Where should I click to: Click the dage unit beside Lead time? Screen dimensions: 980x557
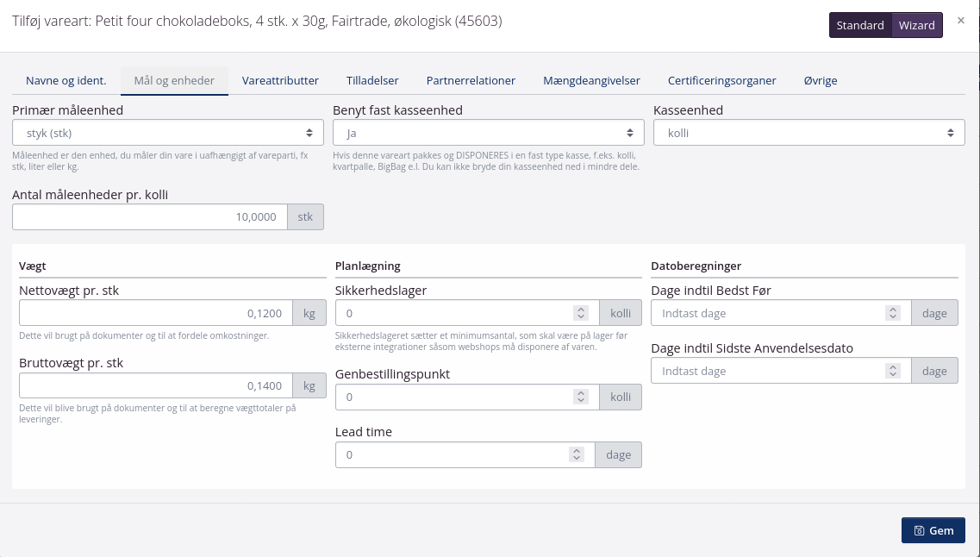tap(618, 455)
